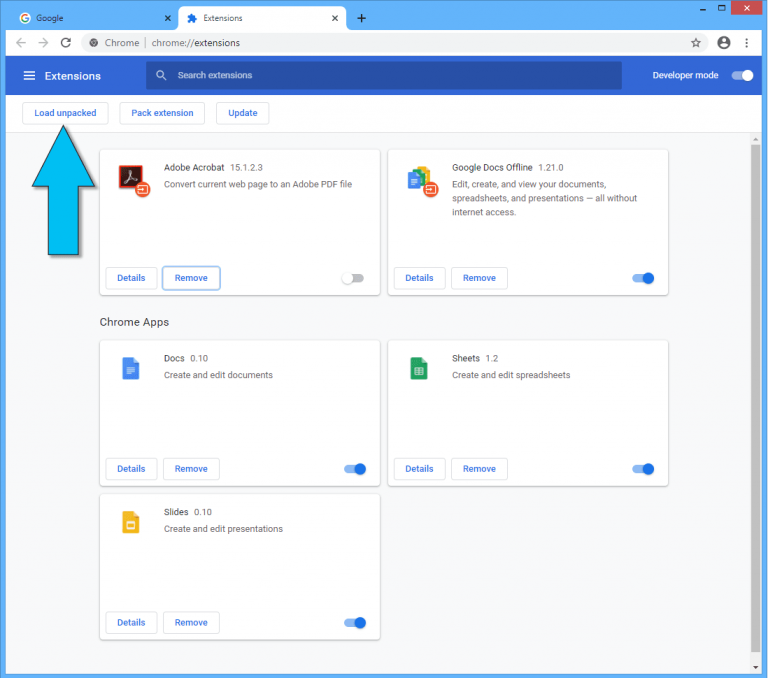Disable the Google Docs Offline toggle
Screen dimensions: 768x678
click(643, 278)
